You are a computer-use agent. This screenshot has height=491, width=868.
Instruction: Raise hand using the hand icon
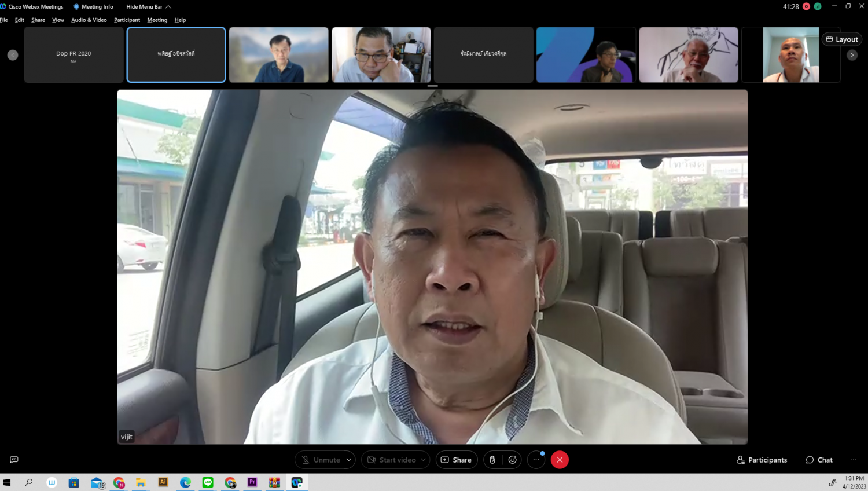[492, 460]
